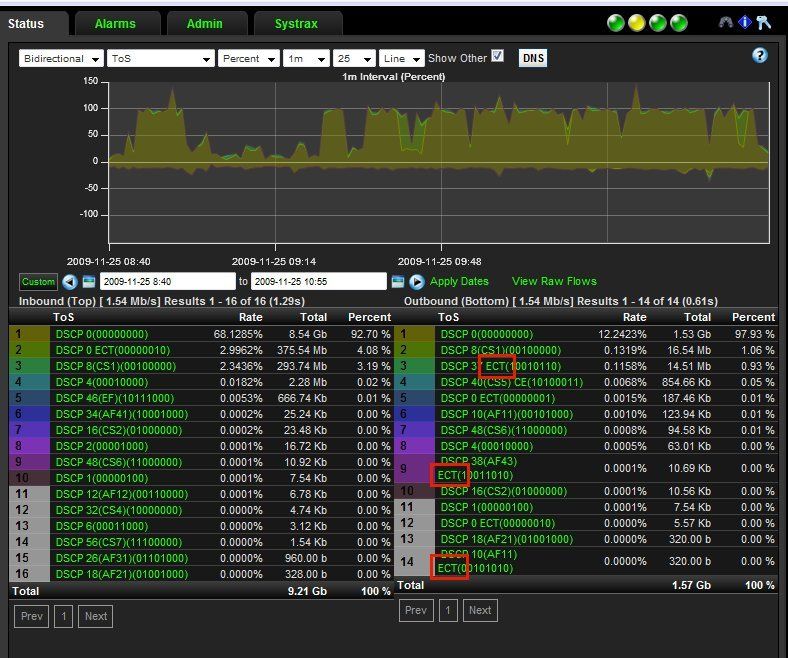Open inbound DSCP 34(AF41)(10001000) entry
The width and height of the screenshot is (788, 658).
(122, 414)
